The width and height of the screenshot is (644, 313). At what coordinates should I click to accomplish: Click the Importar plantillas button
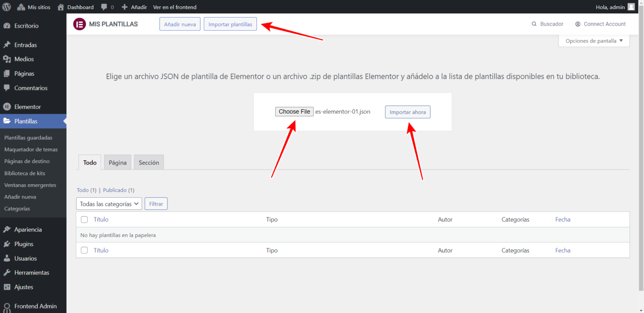pyautogui.click(x=230, y=24)
